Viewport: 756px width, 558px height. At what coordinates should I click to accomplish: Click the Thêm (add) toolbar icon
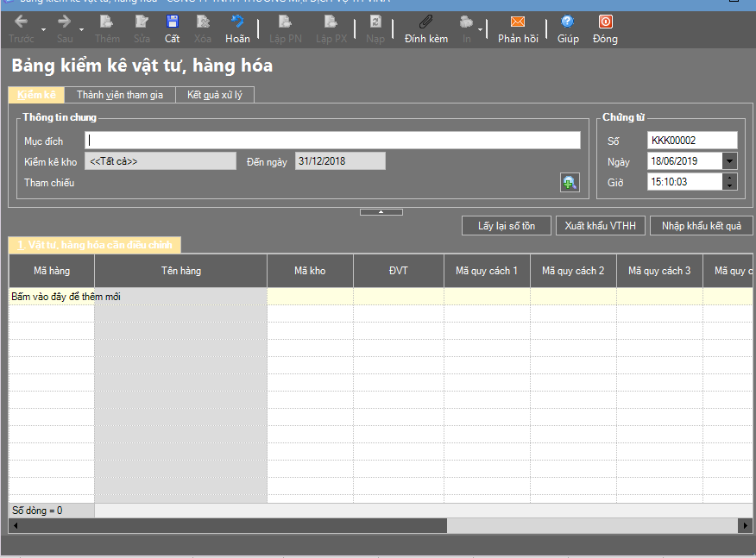(106, 22)
